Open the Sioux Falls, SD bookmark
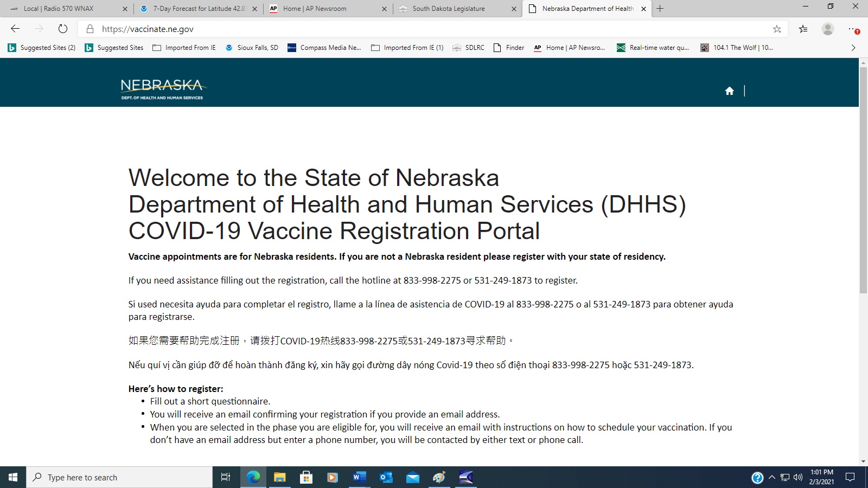868x488 pixels. (252, 48)
